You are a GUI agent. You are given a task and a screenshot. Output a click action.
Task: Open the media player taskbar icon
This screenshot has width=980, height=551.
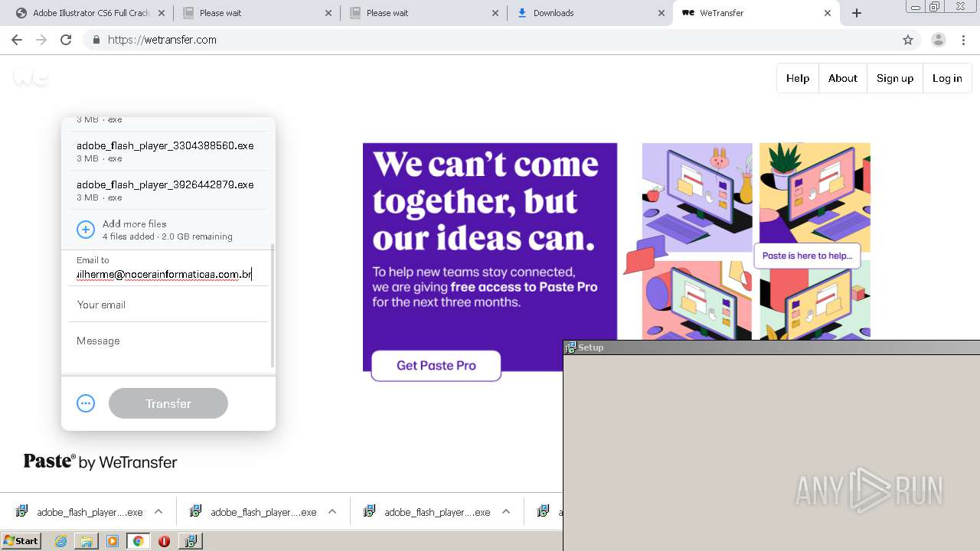(113, 541)
